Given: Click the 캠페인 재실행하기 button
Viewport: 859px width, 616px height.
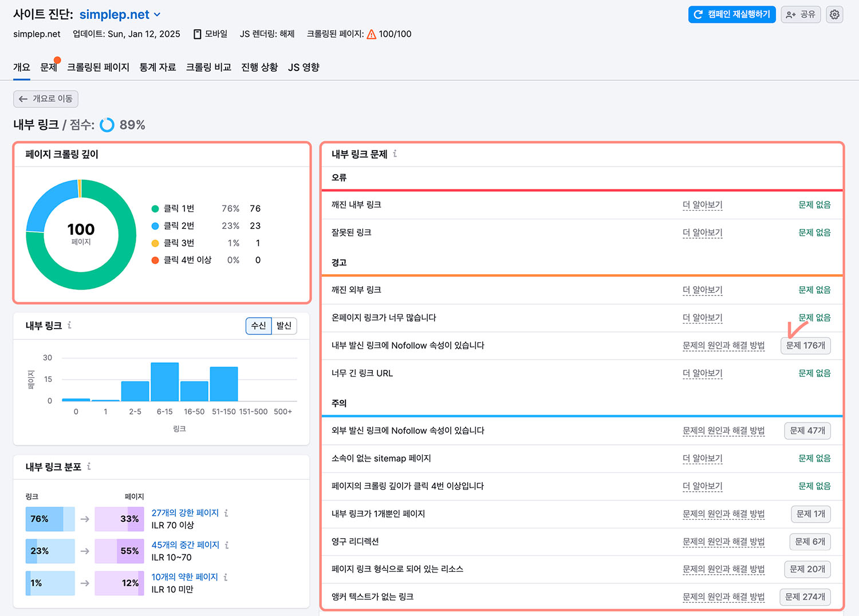Looking at the screenshot, I should tap(732, 14).
